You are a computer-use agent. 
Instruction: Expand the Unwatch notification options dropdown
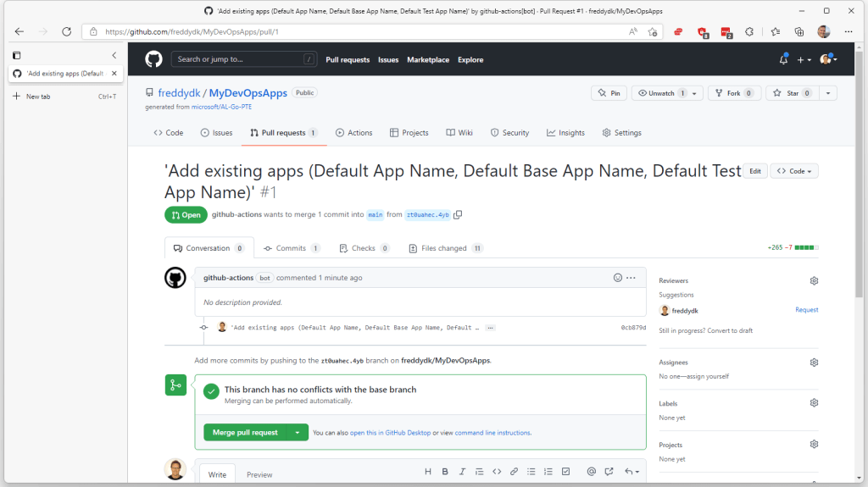point(694,93)
